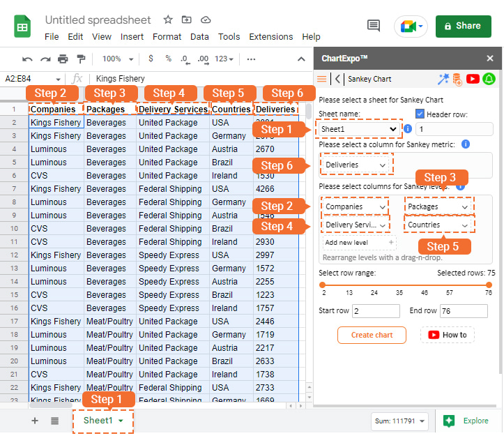The image size is (504, 445).
Task: Open the Packages level dropdown
Action: click(438, 206)
